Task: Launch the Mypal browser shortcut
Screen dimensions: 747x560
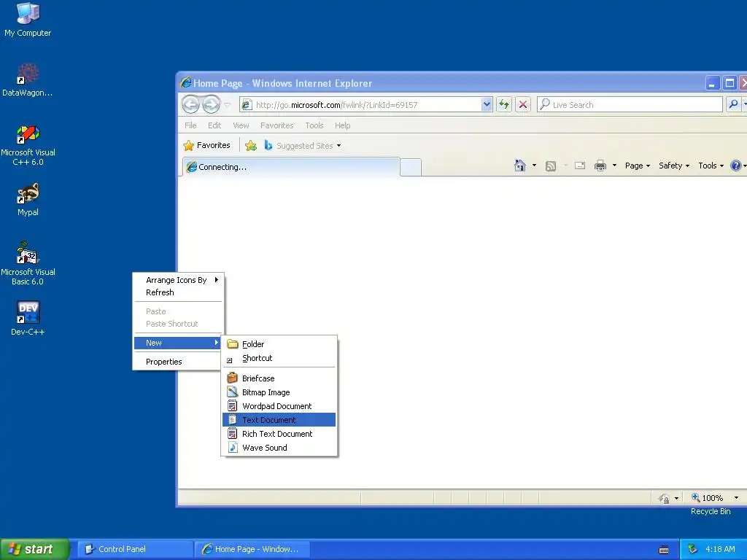Action: point(28,200)
